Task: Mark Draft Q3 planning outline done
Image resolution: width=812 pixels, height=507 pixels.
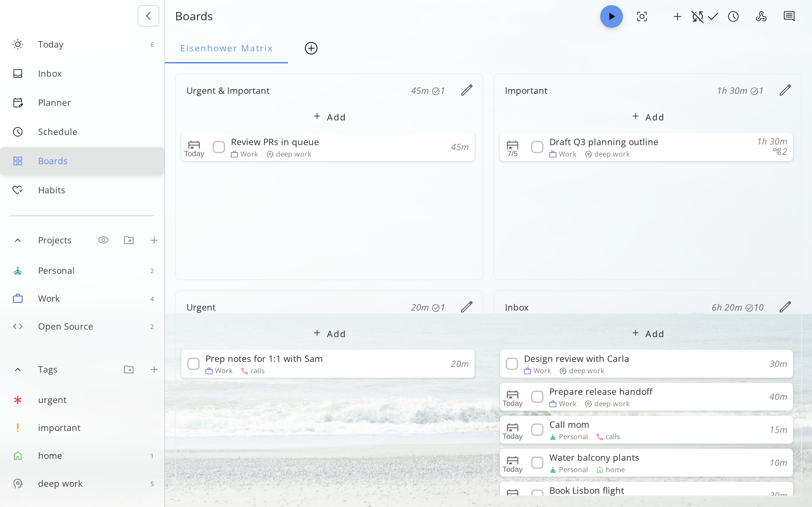Action: tap(537, 147)
